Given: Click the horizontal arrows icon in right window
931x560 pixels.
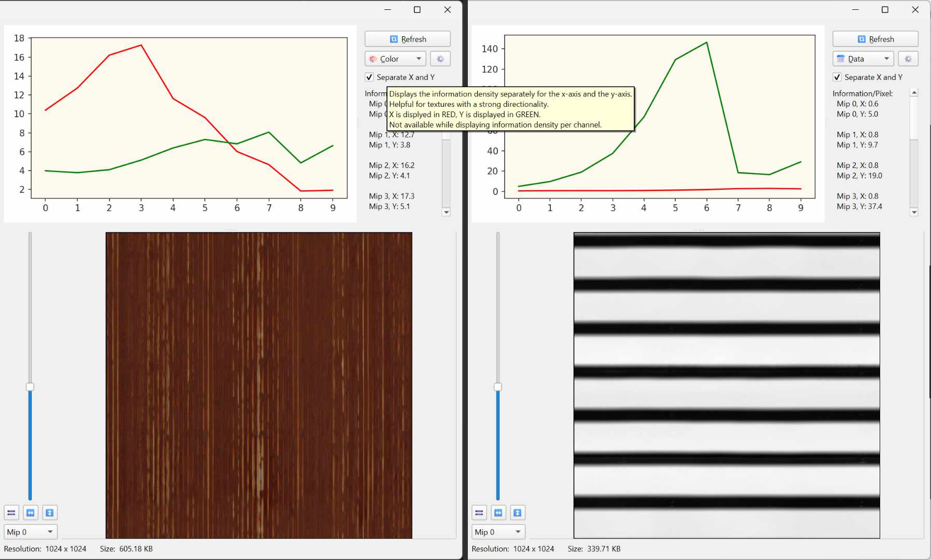Looking at the screenshot, I should [x=498, y=513].
